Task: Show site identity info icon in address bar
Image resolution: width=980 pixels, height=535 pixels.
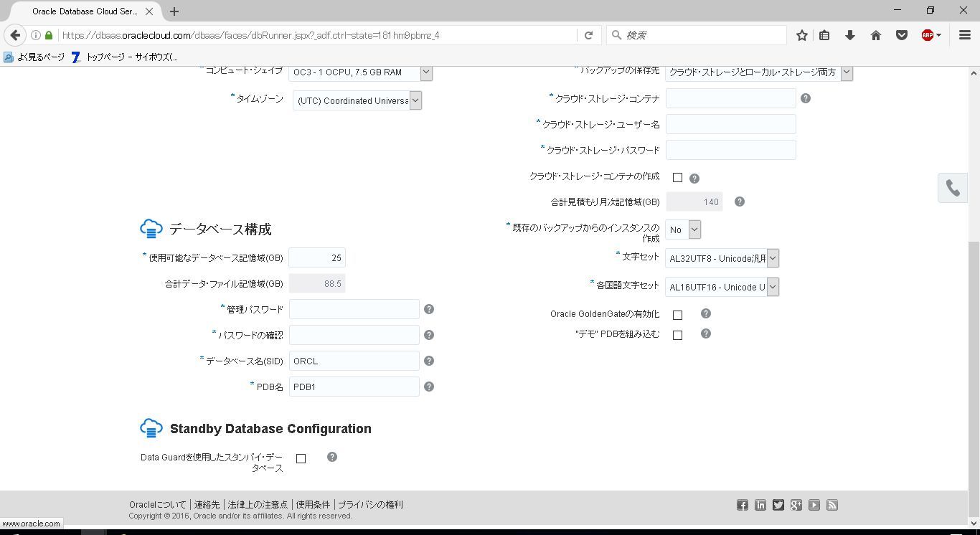Action: click(35, 35)
